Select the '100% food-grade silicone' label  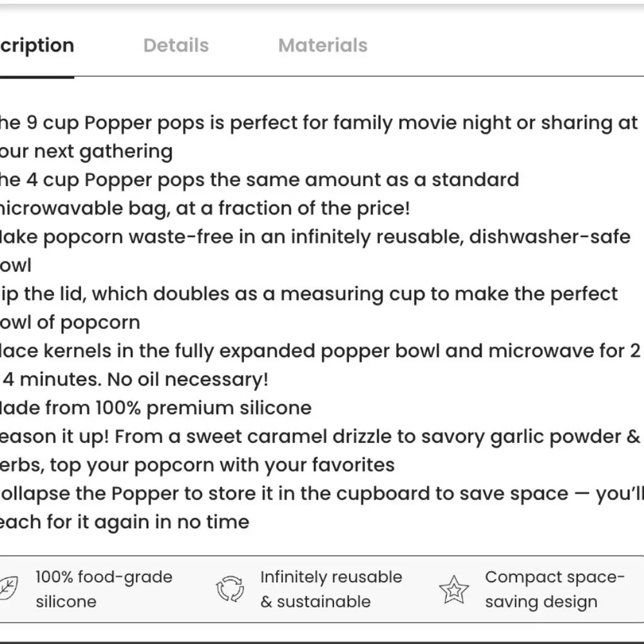104,589
